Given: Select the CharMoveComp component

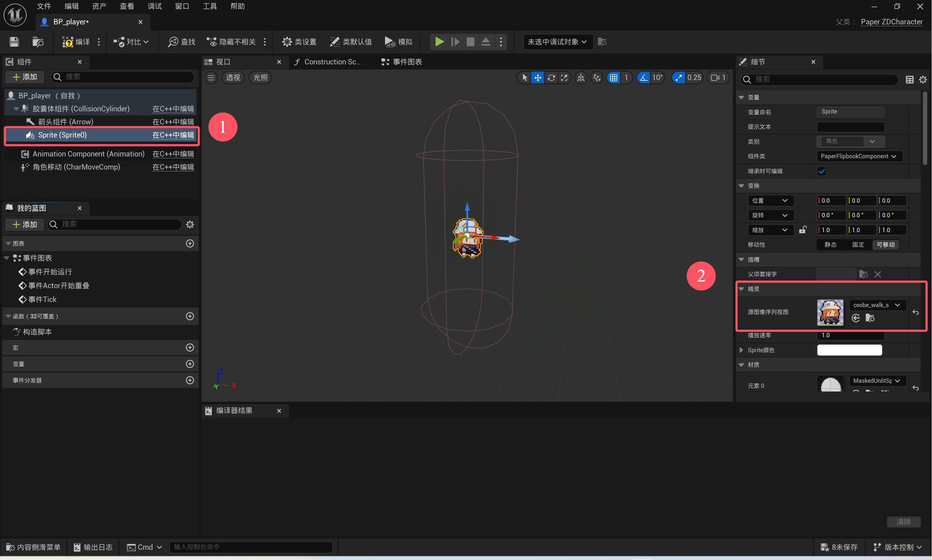Looking at the screenshot, I should [101, 167].
